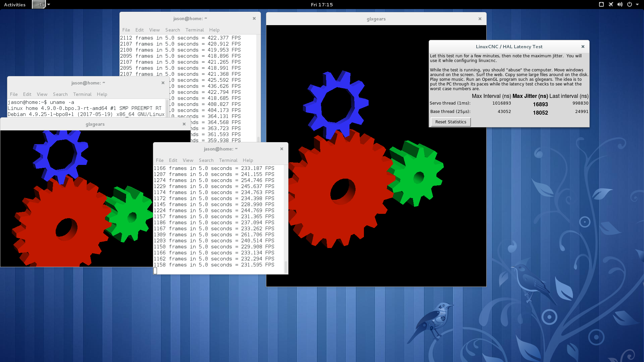Viewport: 644px width, 362px height.
Task: Close the LinuxCNC / HAL Latency Test window
Action: click(583, 47)
